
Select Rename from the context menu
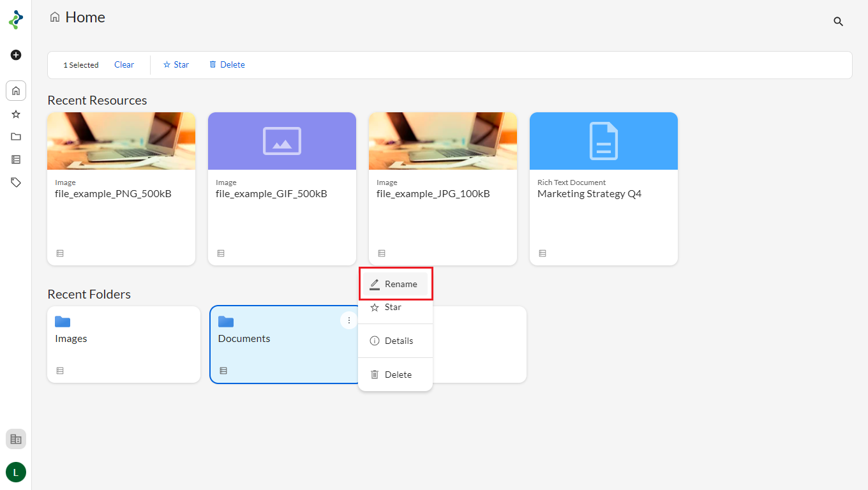pos(395,284)
